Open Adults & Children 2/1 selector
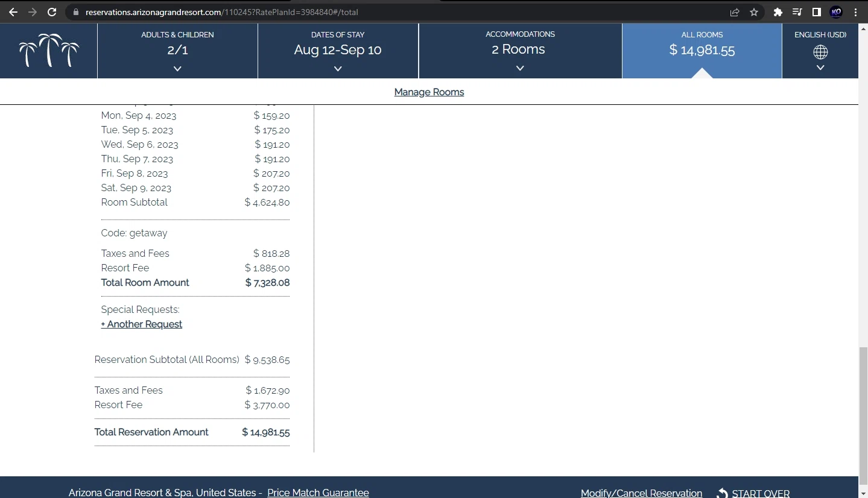Viewport: 868px width, 498px height. [177, 51]
